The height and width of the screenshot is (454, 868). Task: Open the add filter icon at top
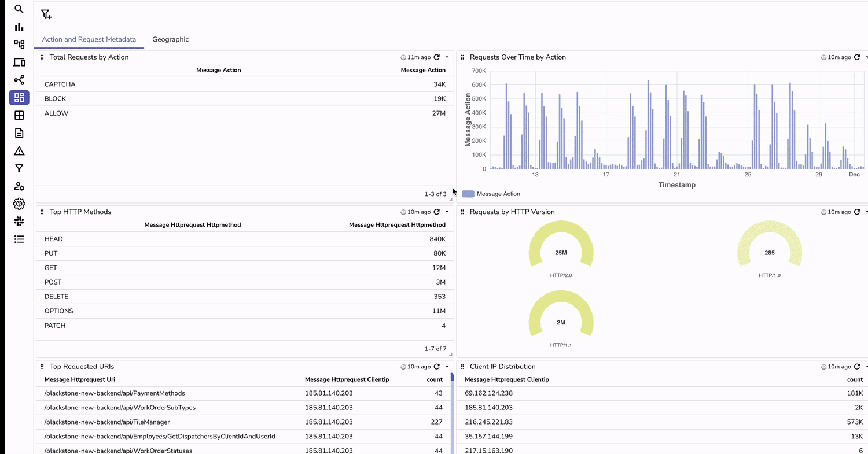[46, 13]
